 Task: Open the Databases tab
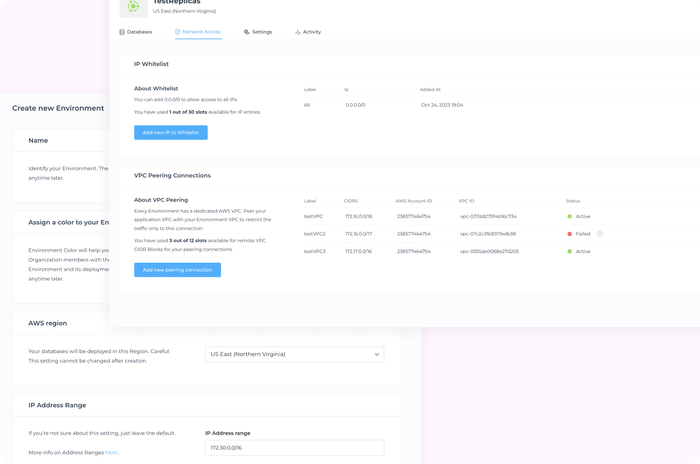(x=136, y=32)
